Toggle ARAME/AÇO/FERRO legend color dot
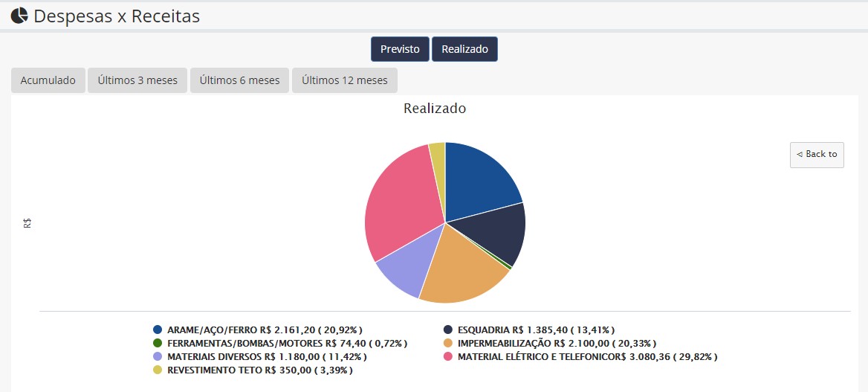The image size is (868, 392). point(158,330)
